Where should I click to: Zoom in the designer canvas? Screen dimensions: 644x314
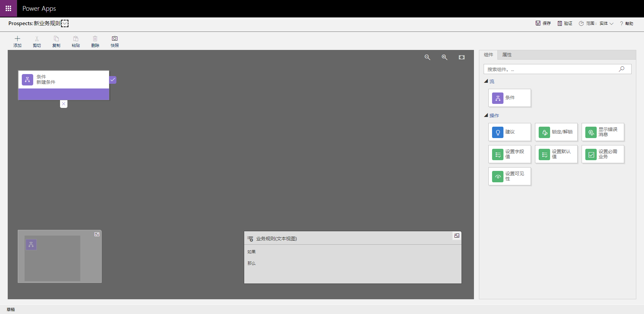pos(444,57)
